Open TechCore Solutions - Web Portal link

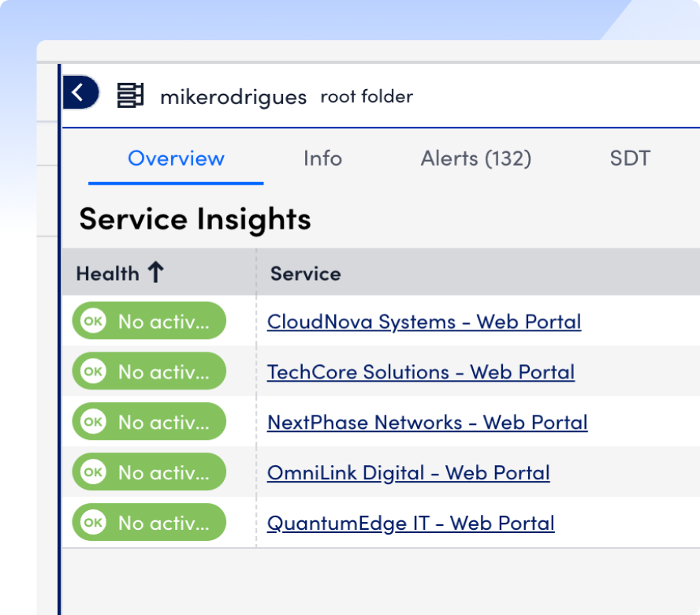(x=421, y=372)
